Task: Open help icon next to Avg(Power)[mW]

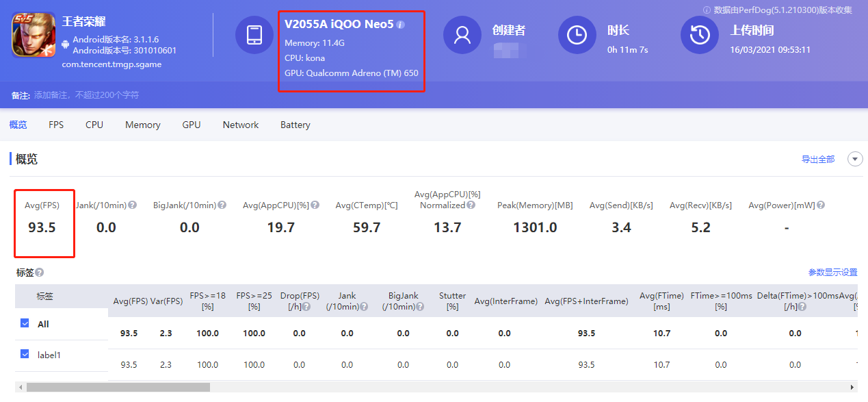Action: tap(821, 205)
